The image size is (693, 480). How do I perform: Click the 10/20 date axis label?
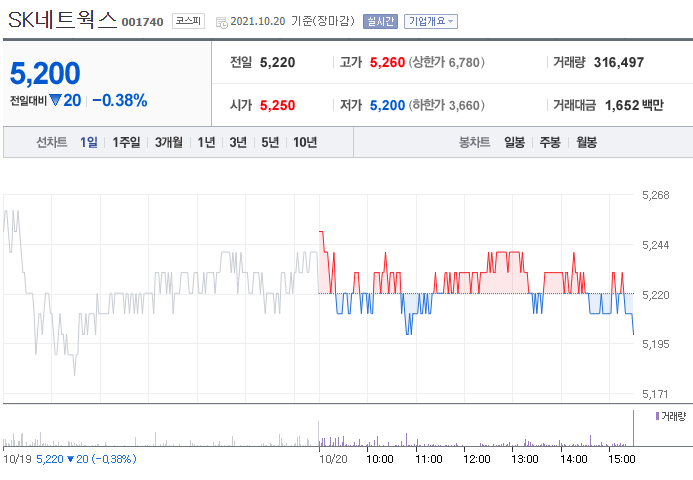click(334, 459)
